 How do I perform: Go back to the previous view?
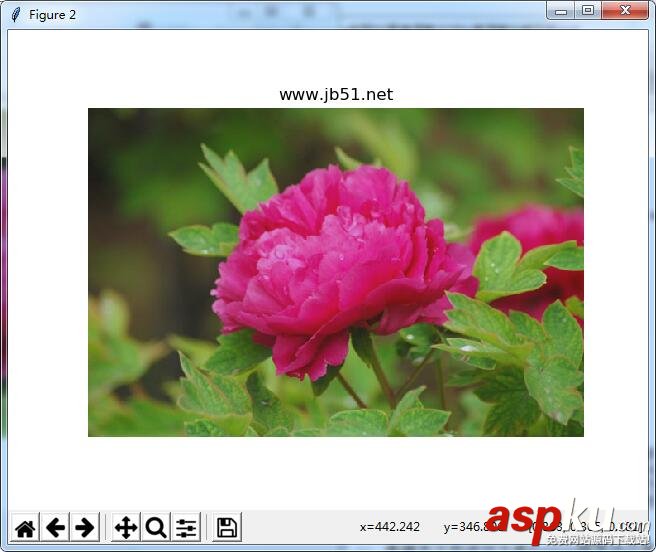[55, 527]
